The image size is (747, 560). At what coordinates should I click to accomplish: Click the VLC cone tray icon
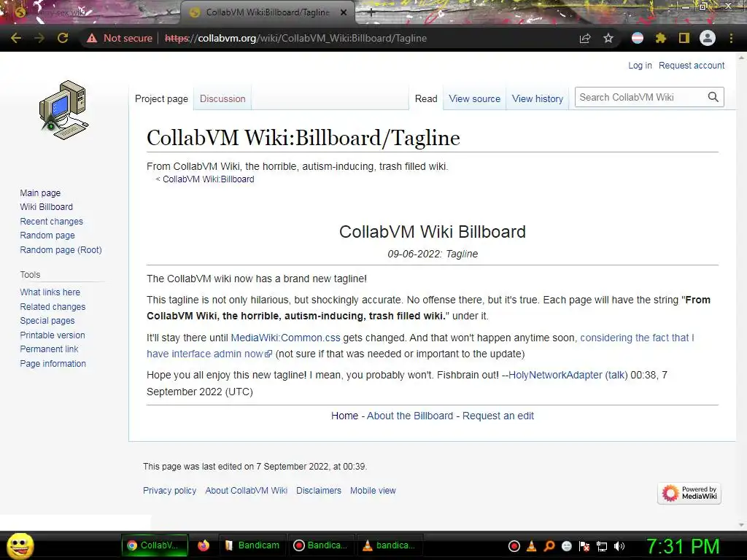click(x=532, y=546)
